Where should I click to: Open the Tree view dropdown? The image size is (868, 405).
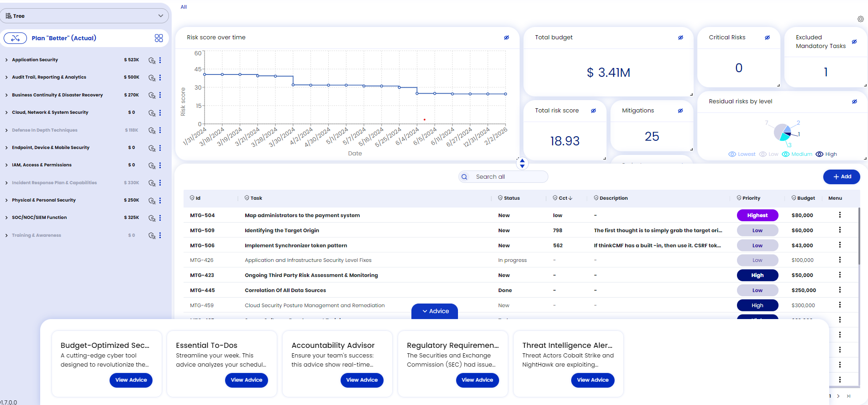coord(84,16)
